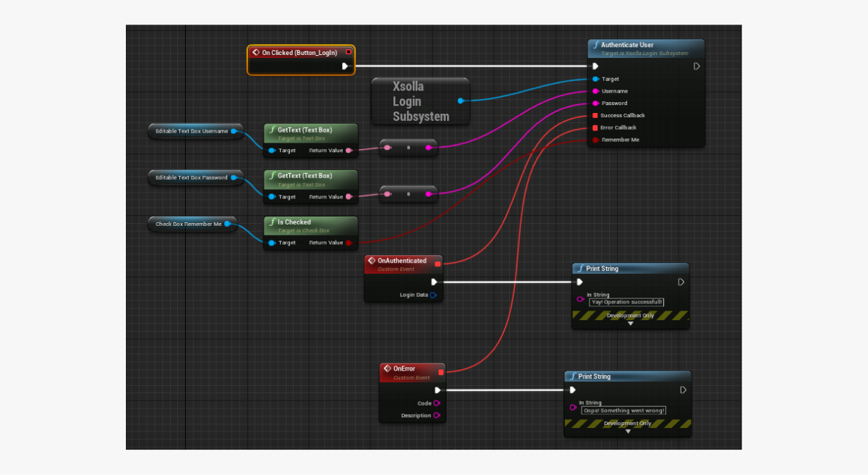Click the 'Yay! Operation successful!' string field

point(626,302)
